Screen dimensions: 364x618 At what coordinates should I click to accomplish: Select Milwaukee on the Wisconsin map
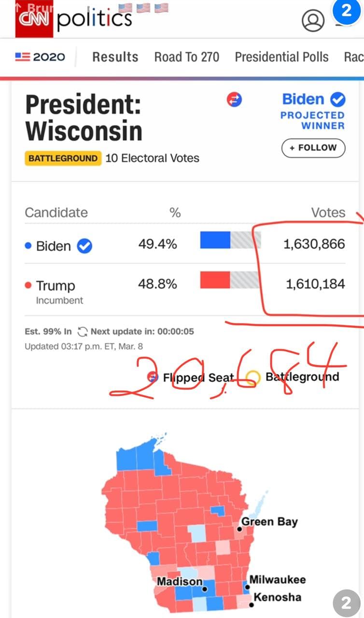point(277,580)
